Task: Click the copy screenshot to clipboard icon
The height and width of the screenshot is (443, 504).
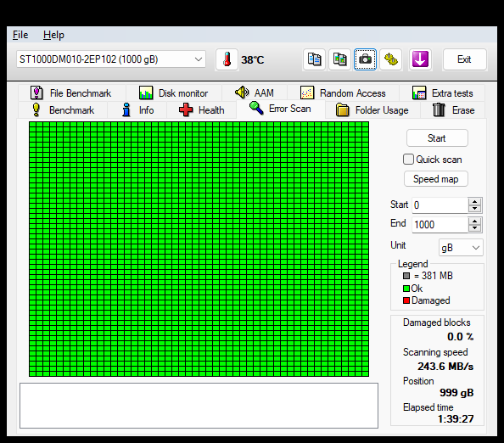Action: (339, 59)
